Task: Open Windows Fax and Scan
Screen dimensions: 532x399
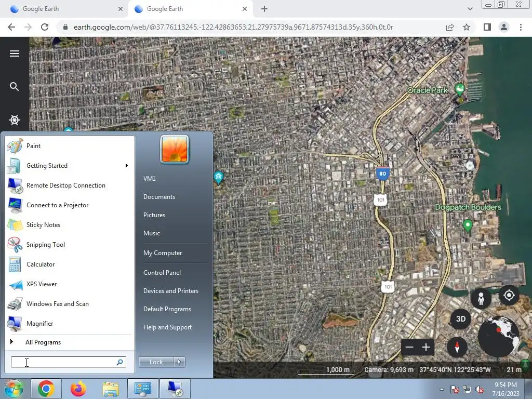Action: pos(69,303)
